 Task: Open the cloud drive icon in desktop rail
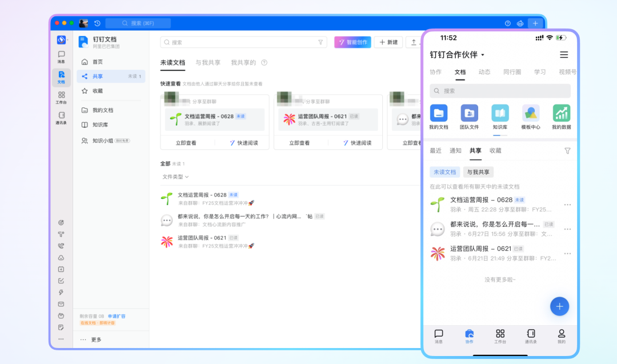pyautogui.click(x=61, y=258)
